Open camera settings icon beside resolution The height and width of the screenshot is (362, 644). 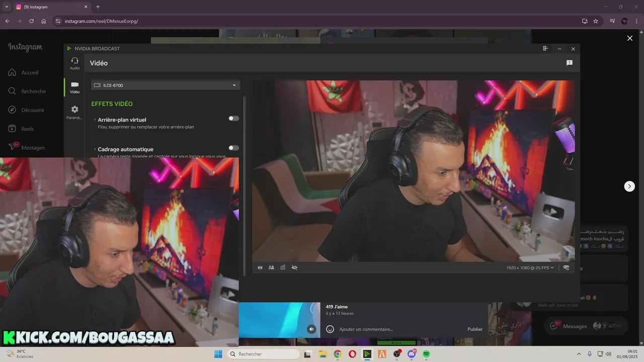coord(566,268)
